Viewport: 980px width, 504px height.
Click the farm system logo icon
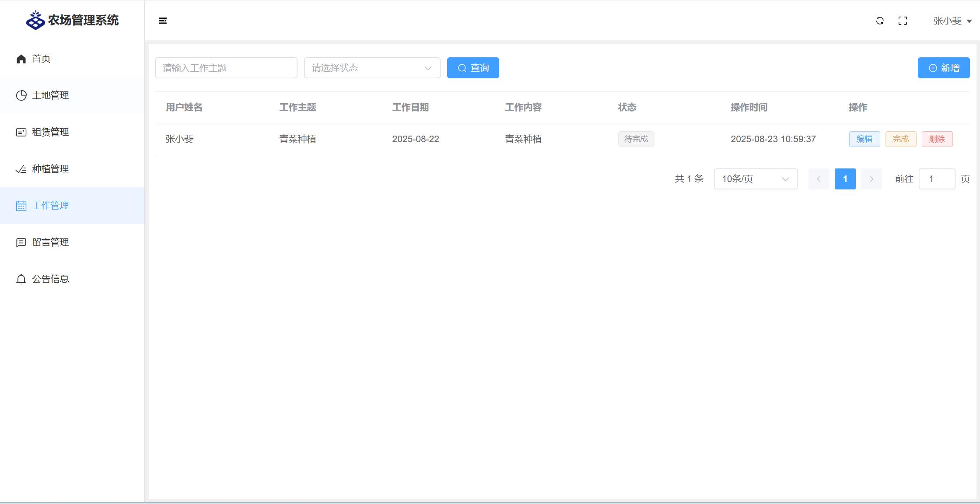point(35,20)
